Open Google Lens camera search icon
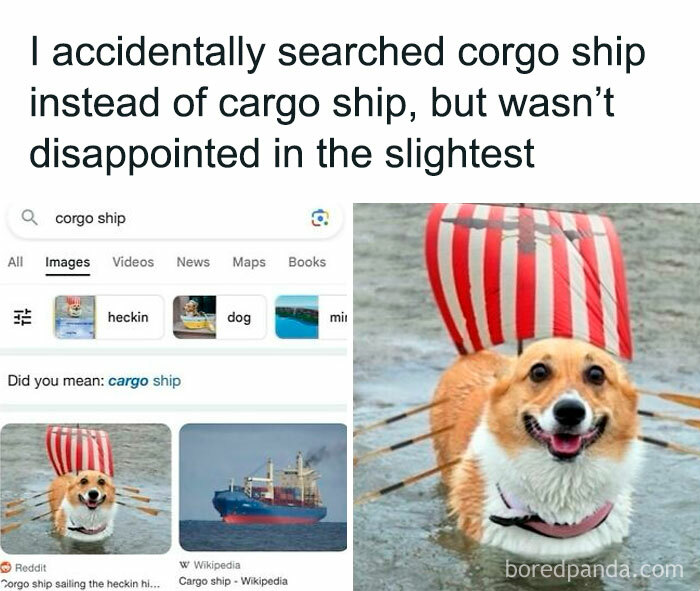 click(x=320, y=218)
